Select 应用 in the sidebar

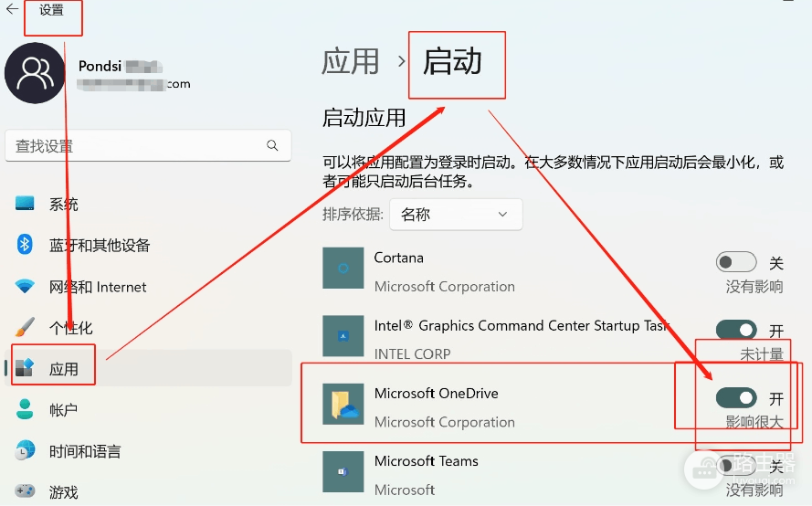tap(148, 368)
